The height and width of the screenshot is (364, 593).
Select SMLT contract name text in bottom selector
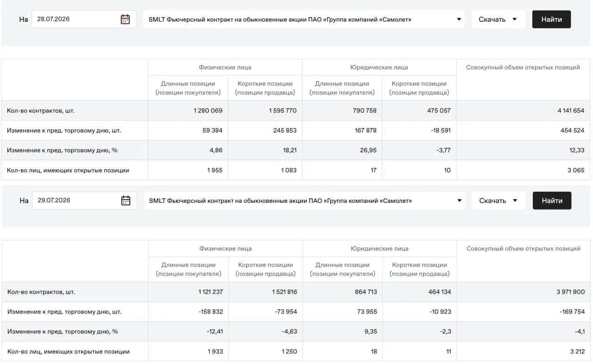[x=280, y=201]
